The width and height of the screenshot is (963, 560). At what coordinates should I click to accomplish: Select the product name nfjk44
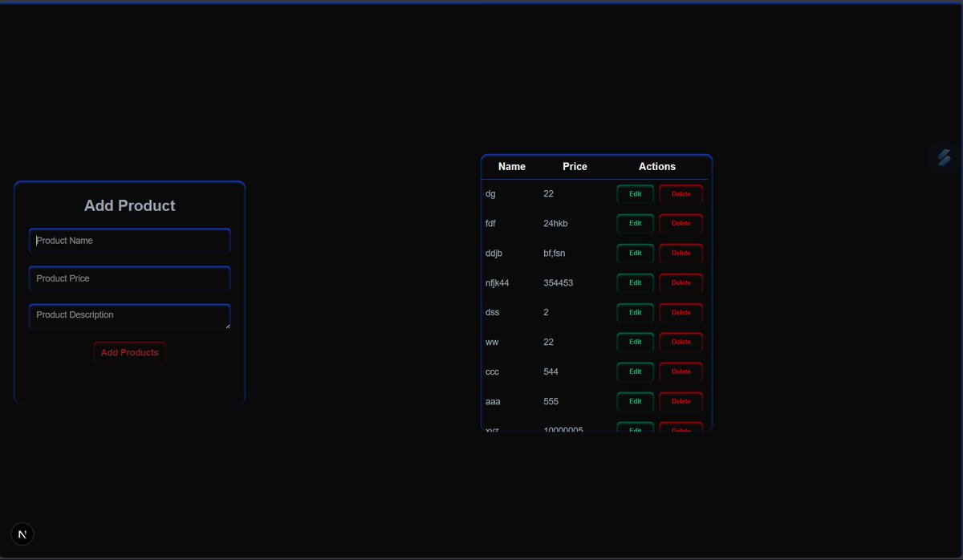pos(498,283)
